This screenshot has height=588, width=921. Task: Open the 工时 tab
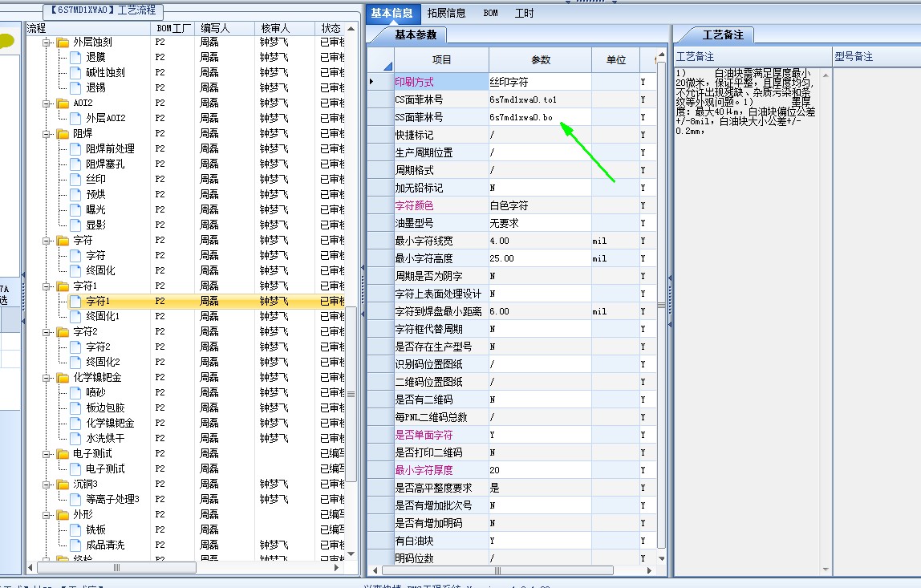[x=524, y=14]
